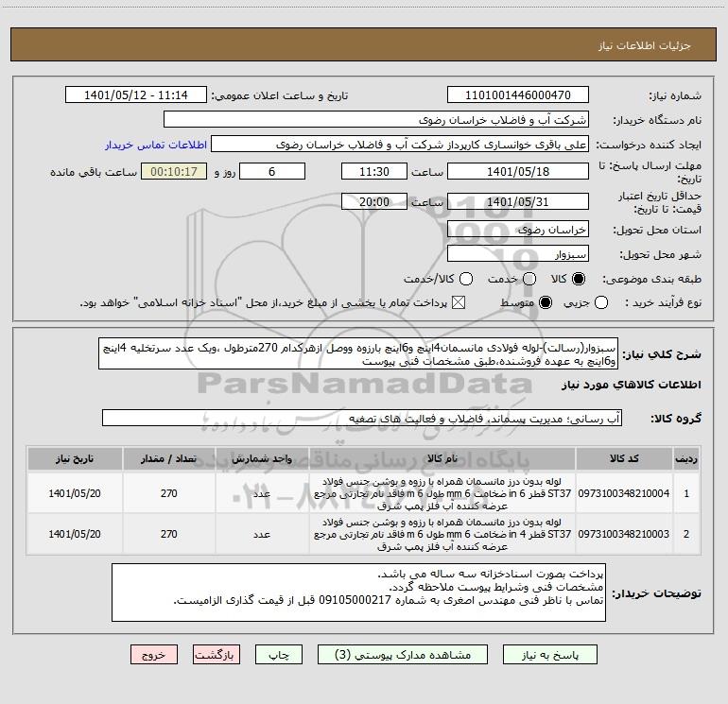Click مشاهده مدارک پیوستی (3) button
Image resolution: width=728 pixels, height=704 pixels.
click(x=403, y=655)
